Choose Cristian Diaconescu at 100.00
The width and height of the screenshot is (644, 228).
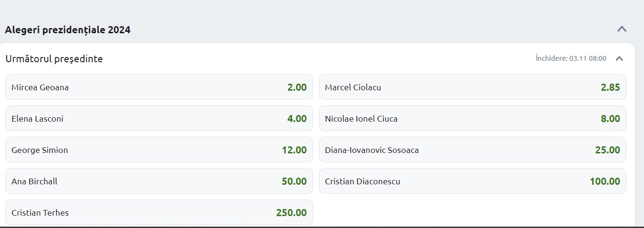coord(472,181)
